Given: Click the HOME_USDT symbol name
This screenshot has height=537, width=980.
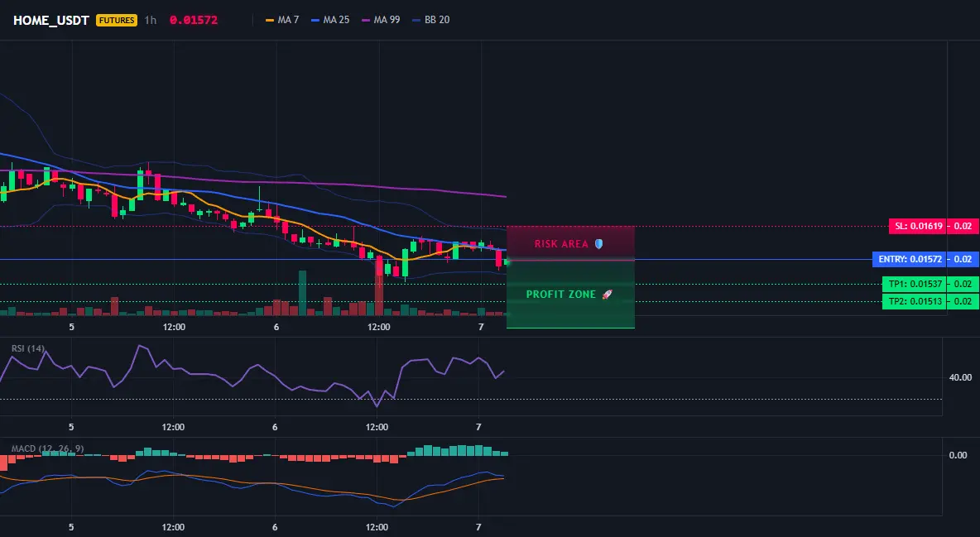Looking at the screenshot, I should 51,20.
